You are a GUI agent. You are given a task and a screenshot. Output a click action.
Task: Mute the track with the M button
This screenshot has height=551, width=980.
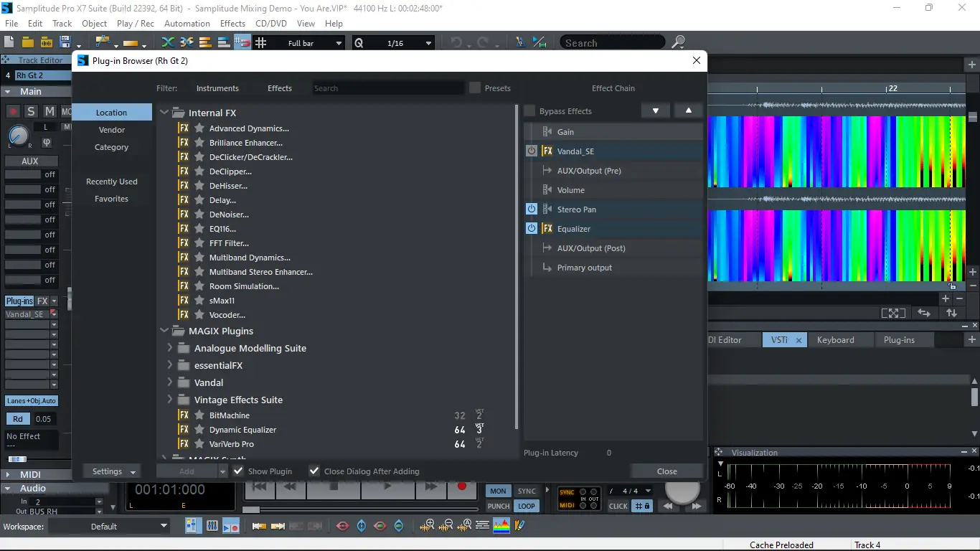[50, 111]
